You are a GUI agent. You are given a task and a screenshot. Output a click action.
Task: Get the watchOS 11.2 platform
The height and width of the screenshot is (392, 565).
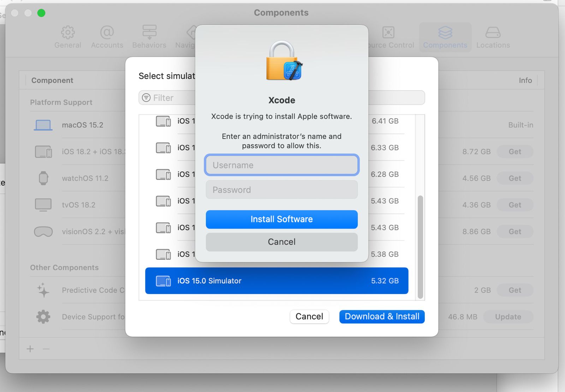point(515,178)
